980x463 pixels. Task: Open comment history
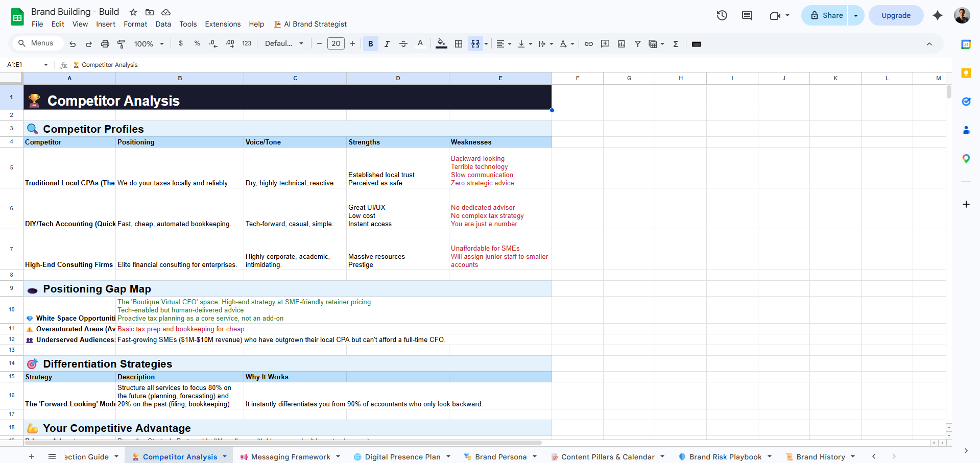(x=747, y=15)
